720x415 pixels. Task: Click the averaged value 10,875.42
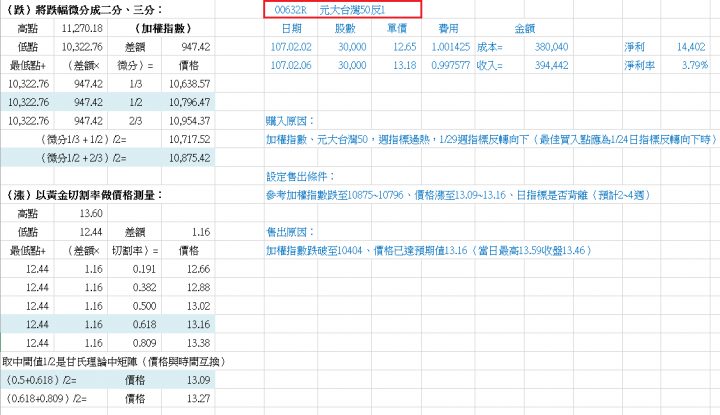click(189, 158)
